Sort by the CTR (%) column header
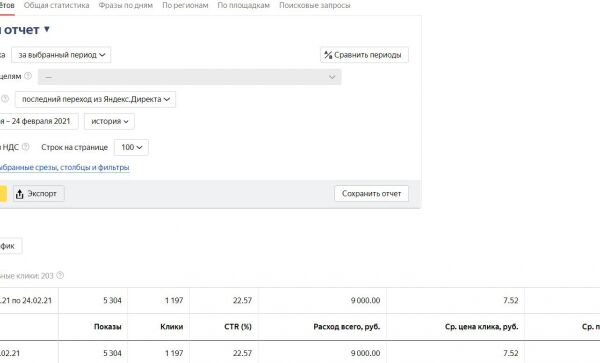600x363 pixels. [x=238, y=327]
